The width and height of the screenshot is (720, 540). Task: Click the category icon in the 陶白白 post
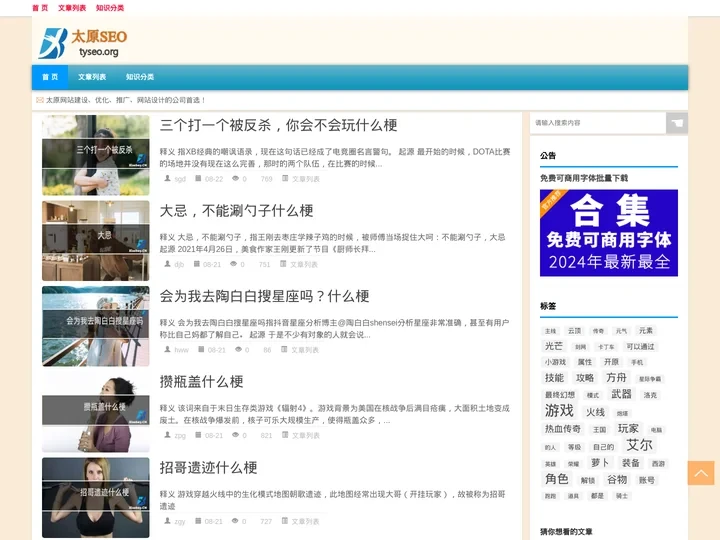(x=284, y=349)
